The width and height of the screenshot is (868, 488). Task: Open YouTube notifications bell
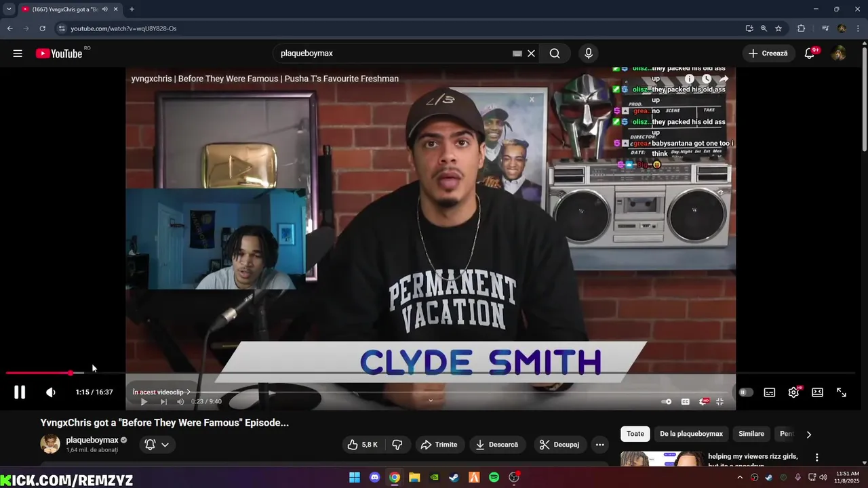coord(809,54)
